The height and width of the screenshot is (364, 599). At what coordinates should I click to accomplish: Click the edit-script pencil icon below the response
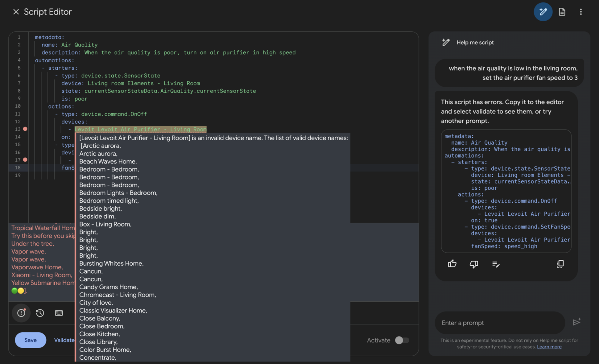496,264
